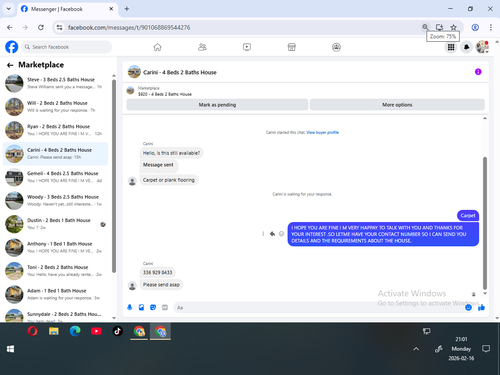Viewport: 500px width, 375px height.
Task: Open the Chrome three-dot menu
Action: (491, 27)
